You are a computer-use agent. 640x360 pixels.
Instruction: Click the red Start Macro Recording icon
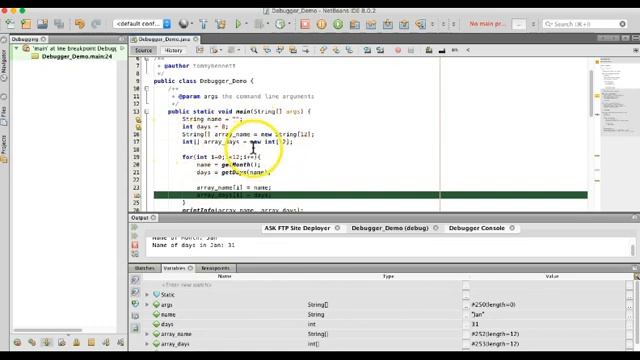point(398,50)
